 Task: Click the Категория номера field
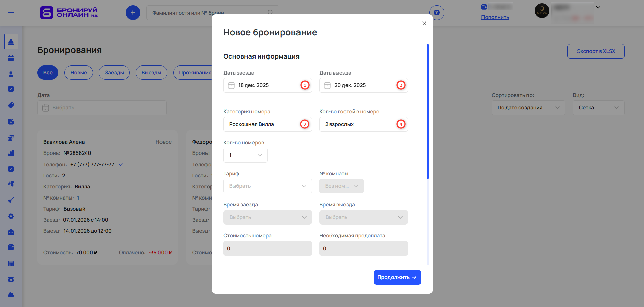(264, 124)
